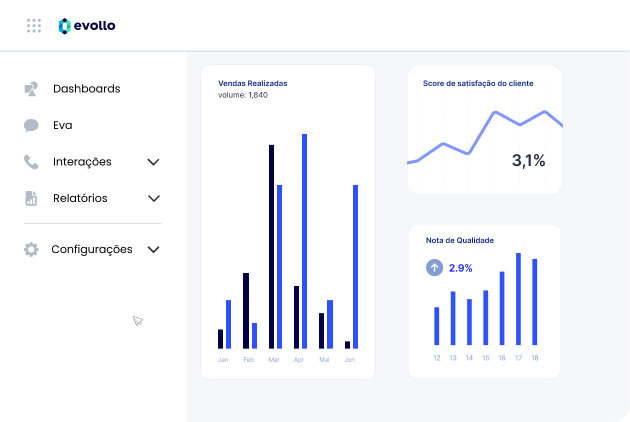Click Score de satisfação do cliente title

(x=478, y=83)
